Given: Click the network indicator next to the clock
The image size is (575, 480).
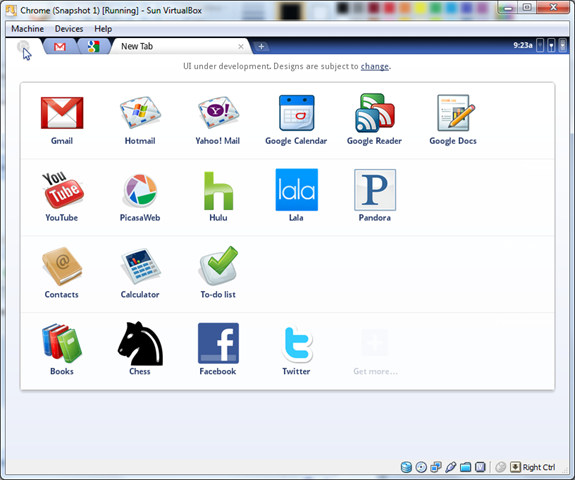Looking at the screenshot, I should pyautogui.click(x=540, y=45).
